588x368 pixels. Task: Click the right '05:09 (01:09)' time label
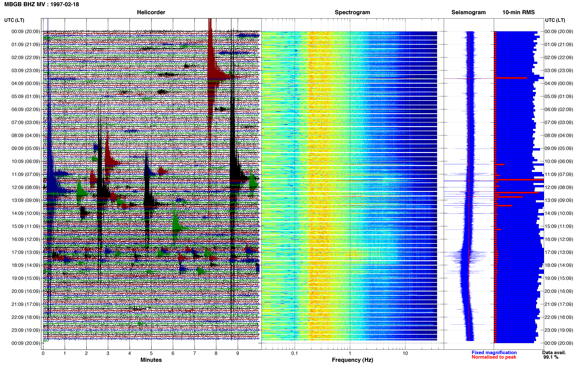559,96
